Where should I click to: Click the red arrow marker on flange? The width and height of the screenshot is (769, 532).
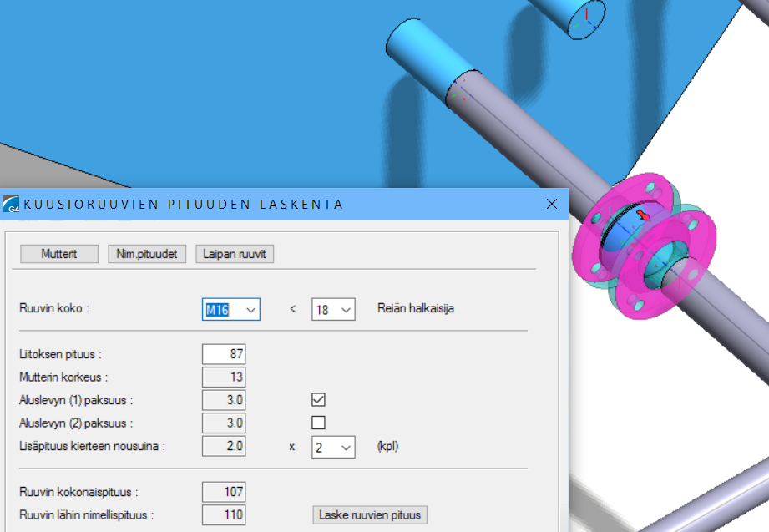pyautogui.click(x=643, y=216)
